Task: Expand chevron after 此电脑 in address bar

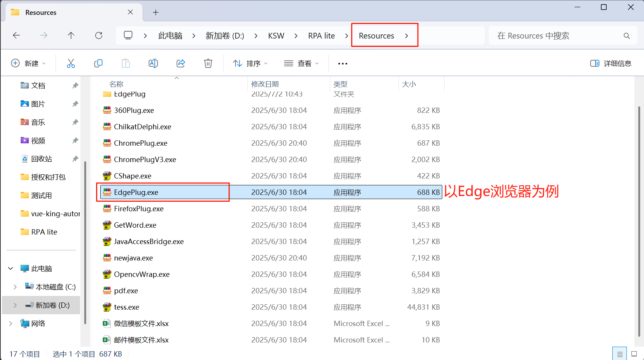Action: (x=194, y=36)
